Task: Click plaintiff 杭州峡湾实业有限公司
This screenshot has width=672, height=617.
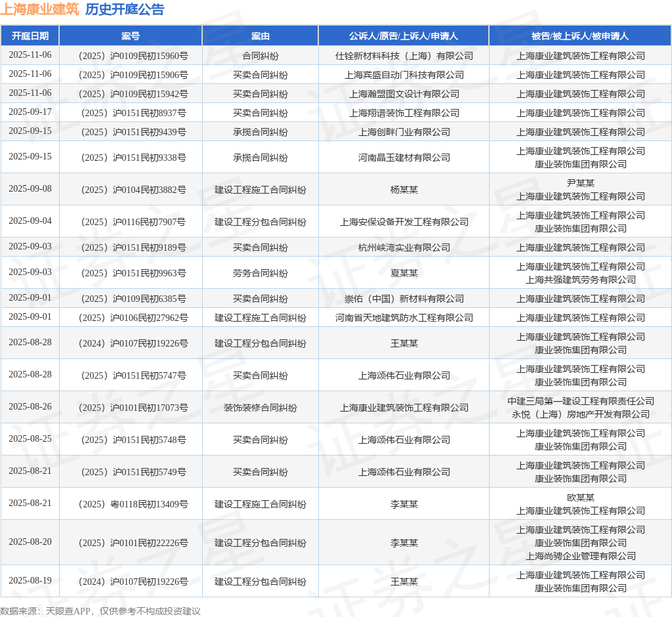Action: tap(404, 247)
